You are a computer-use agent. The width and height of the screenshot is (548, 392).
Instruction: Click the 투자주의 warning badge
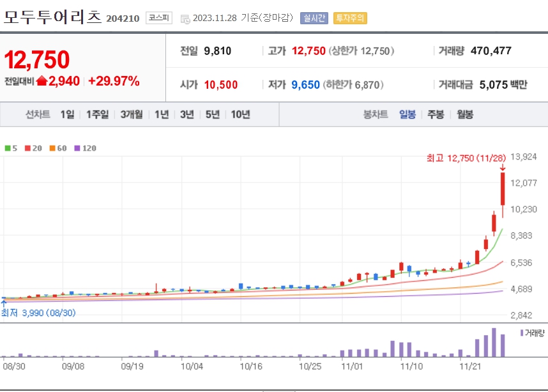tap(350, 18)
